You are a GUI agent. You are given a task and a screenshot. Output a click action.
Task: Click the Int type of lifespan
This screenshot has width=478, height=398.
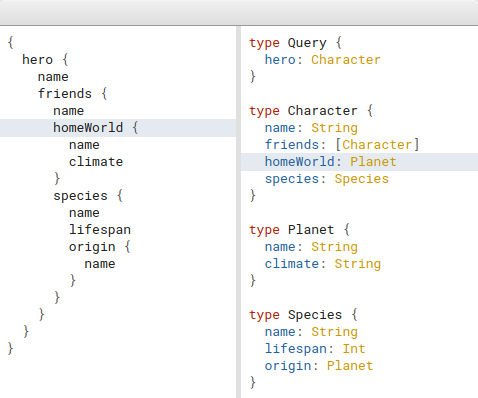point(354,349)
